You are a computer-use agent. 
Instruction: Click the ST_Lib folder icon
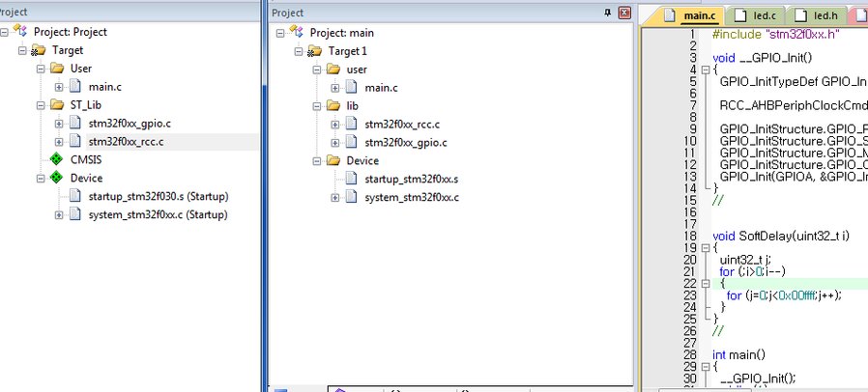click(56, 105)
